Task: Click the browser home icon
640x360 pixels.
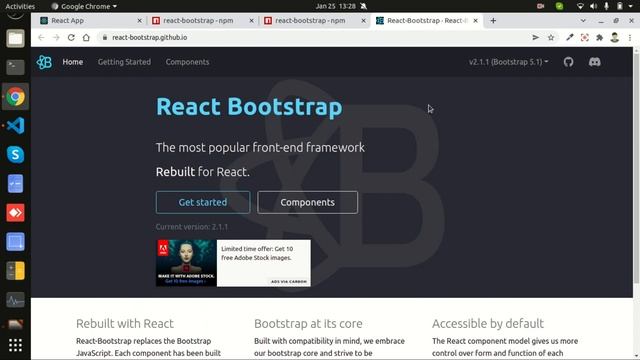Action: [x=86, y=38]
